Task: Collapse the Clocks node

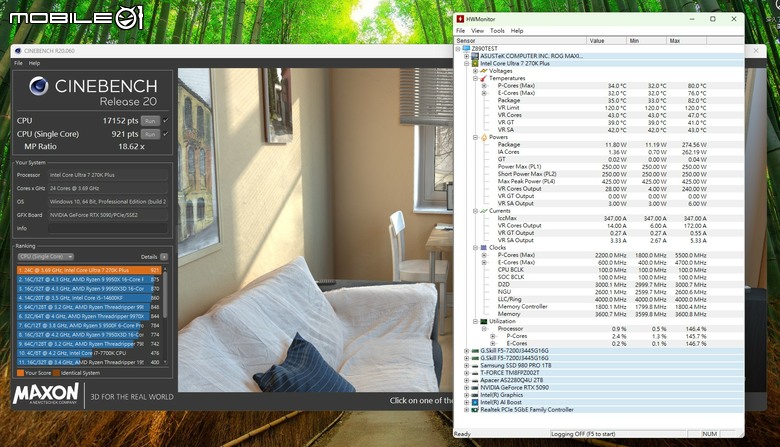Action: [476, 248]
